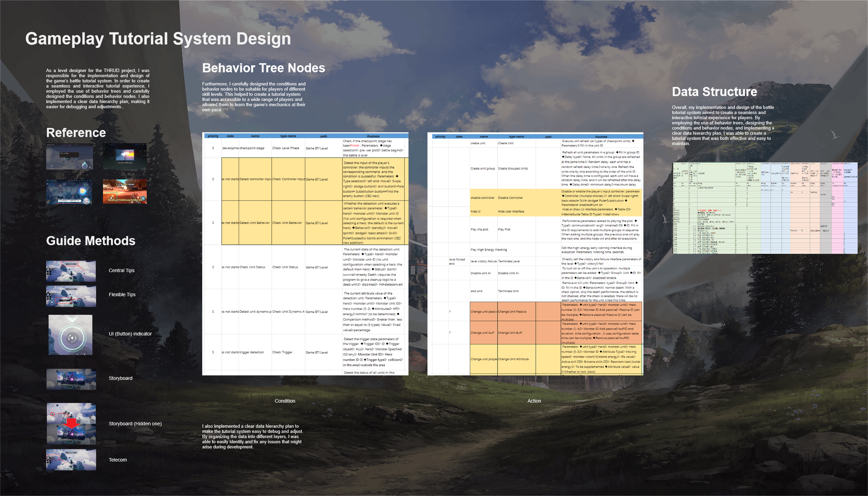
Task: Open the Telecom guide thumbnail
Action: pyautogui.click(x=71, y=460)
